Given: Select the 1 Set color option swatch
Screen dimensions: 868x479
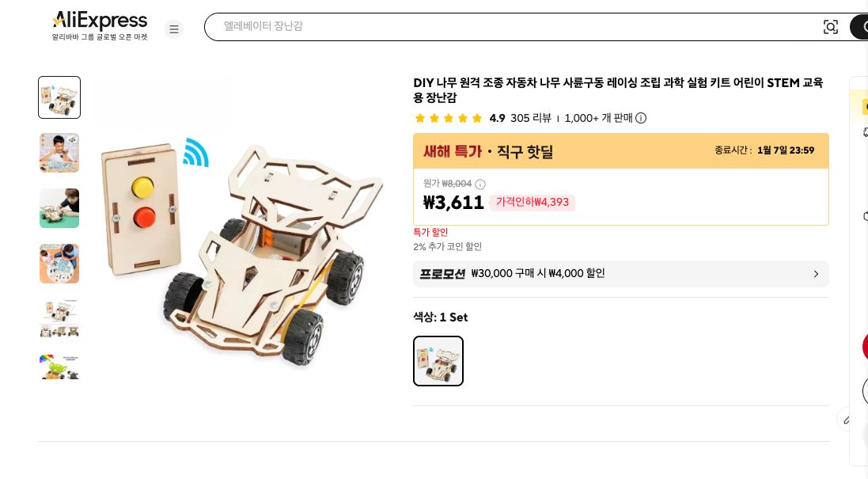Looking at the screenshot, I should tap(438, 361).
